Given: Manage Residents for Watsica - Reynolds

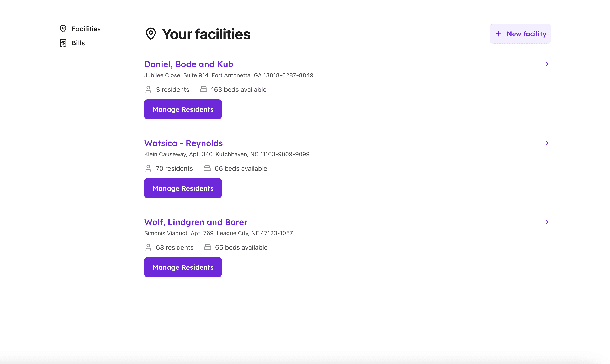Looking at the screenshot, I should click(183, 188).
